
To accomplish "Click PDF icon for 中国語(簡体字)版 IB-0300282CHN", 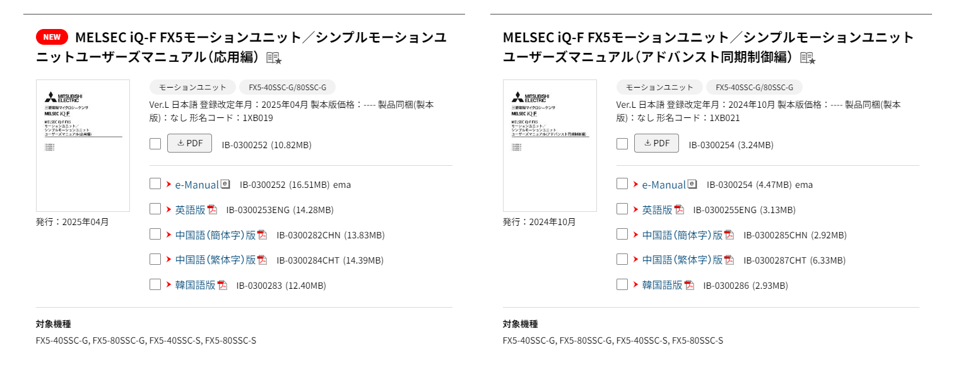I will tap(263, 235).
